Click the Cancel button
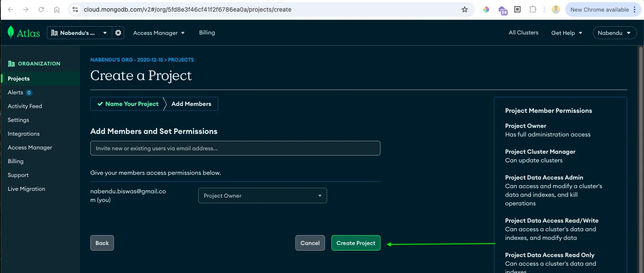 [310, 243]
